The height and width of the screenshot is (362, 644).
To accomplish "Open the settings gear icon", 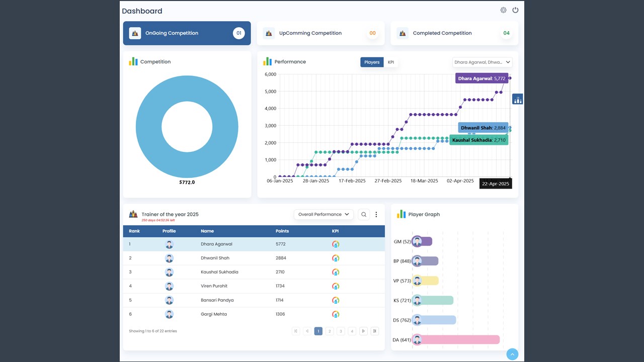I will (x=503, y=10).
